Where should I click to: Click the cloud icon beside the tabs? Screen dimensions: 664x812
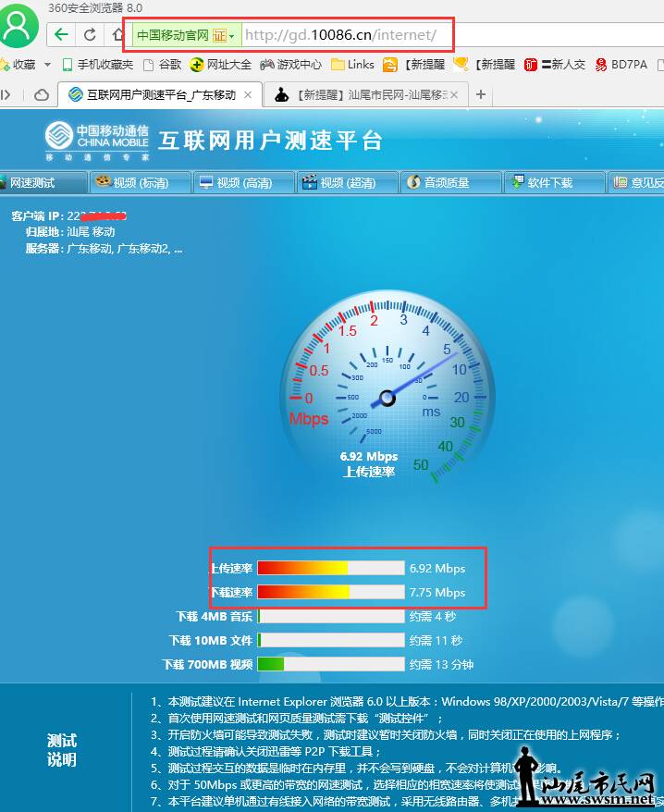tap(41, 94)
